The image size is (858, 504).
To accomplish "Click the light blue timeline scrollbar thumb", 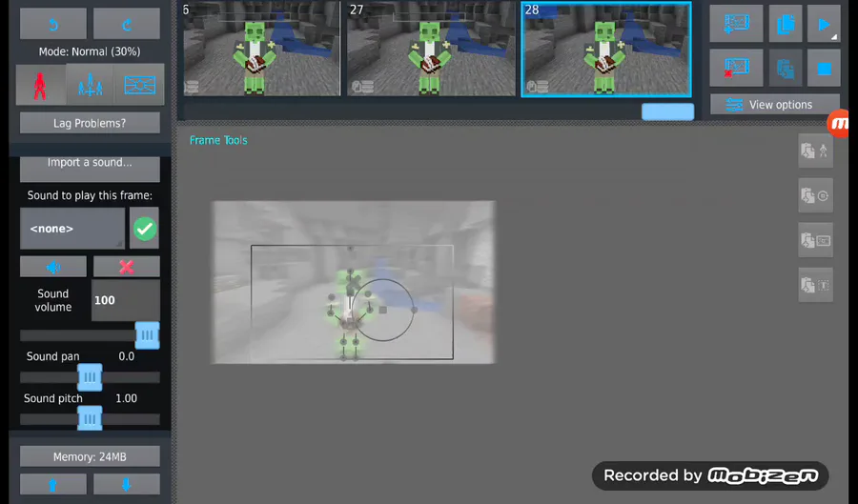I will pos(667,111).
